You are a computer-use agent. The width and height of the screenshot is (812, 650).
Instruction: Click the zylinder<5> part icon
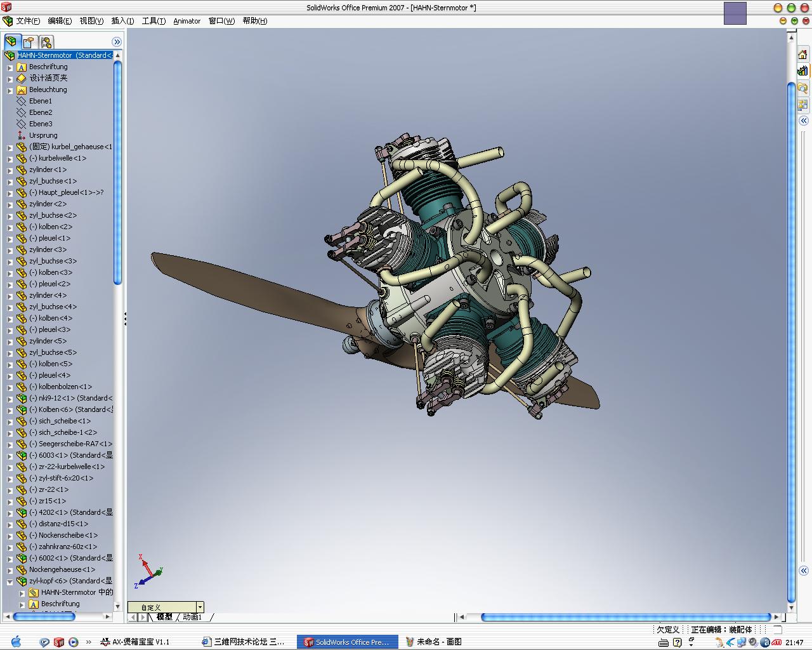[22, 341]
